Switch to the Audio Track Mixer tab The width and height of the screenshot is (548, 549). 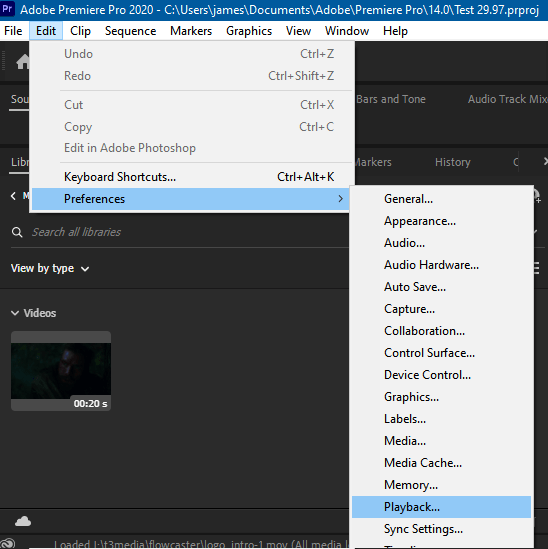[508, 99]
